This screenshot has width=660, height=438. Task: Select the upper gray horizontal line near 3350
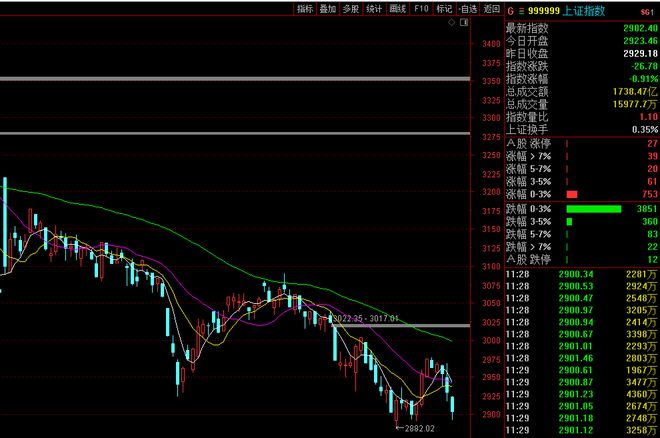tap(235, 79)
